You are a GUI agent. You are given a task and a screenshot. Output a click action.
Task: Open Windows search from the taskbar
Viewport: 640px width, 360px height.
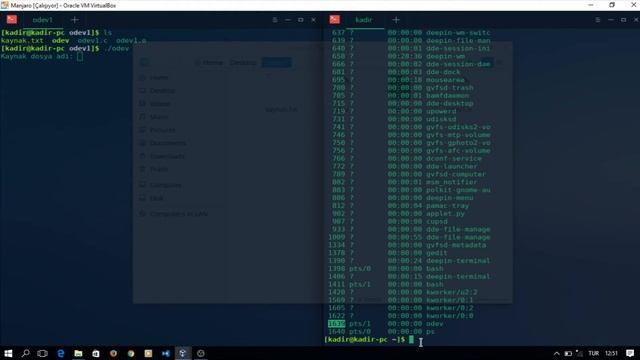[x=25, y=353]
